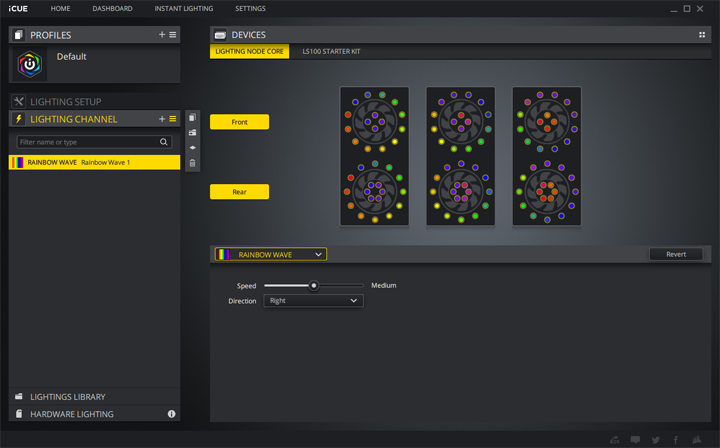
Task: Select the Front fan group button
Action: coord(239,122)
